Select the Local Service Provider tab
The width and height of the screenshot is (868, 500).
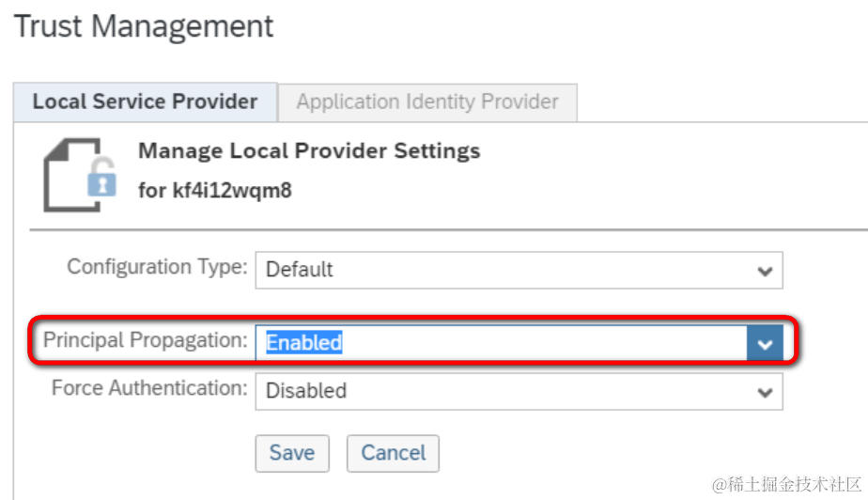pos(145,102)
